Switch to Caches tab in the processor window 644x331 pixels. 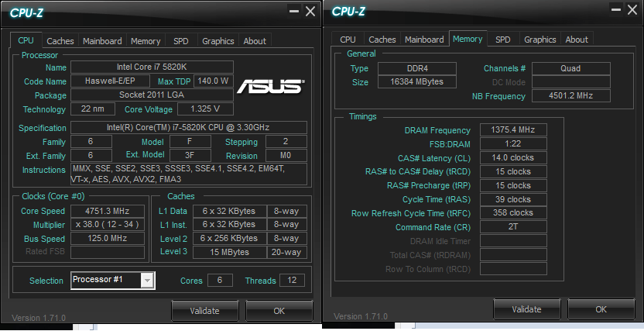tap(60, 41)
